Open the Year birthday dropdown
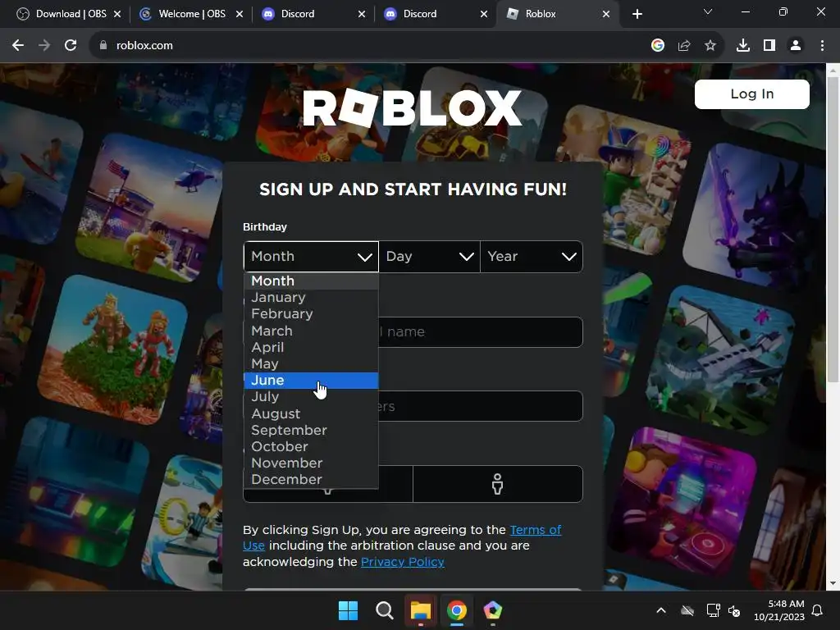This screenshot has height=630, width=840. 532,257
